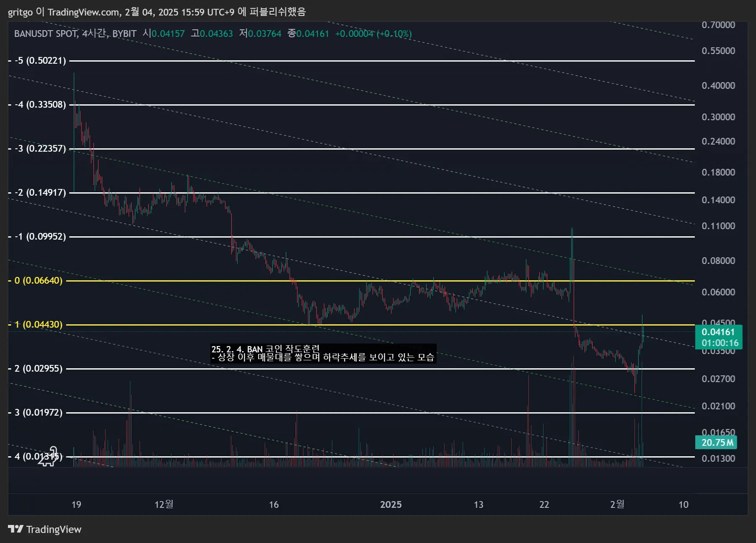Viewport: 756px width, 543px height.
Task: Select the Fibonacci label -2 (0.14917)
Action: pos(40,192)
